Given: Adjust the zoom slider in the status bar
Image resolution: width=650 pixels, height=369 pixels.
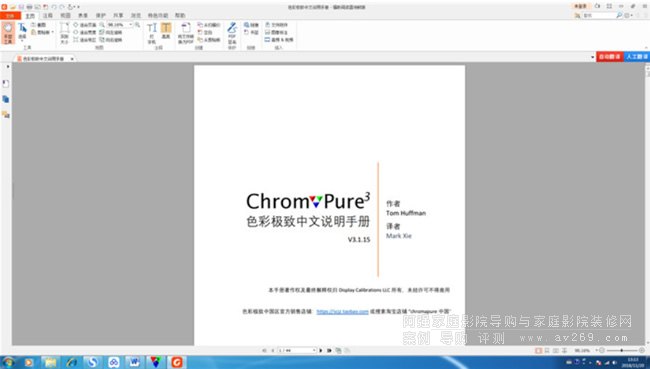Looking at the screenshot, I should [621, 351].
